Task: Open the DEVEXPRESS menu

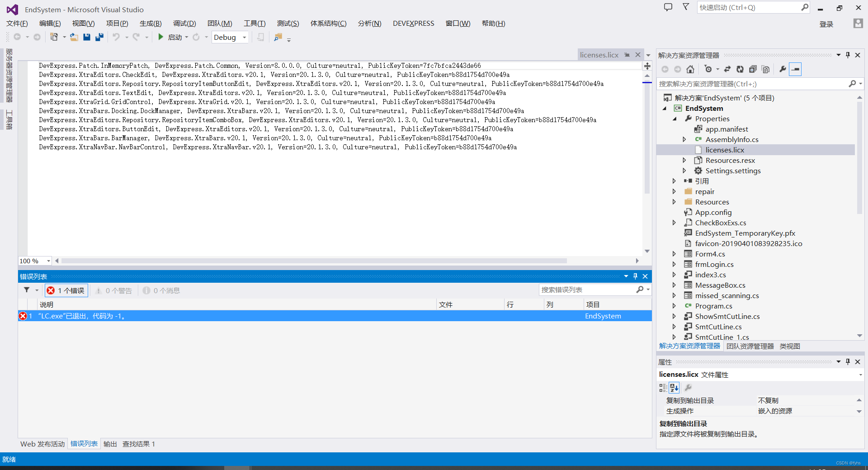Action: [413, 24]
